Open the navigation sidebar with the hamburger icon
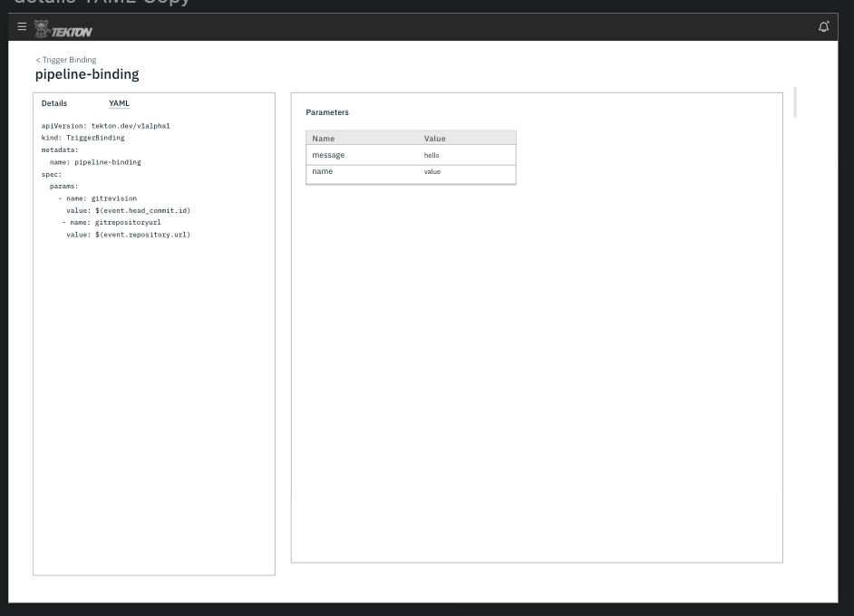This screenshot has height=616, width=854. 21,26
